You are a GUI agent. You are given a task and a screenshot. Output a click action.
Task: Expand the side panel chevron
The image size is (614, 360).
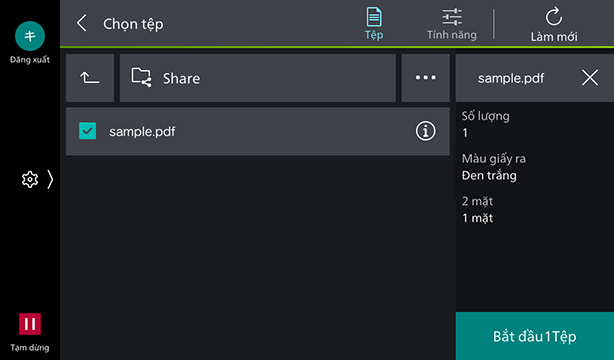50,179
